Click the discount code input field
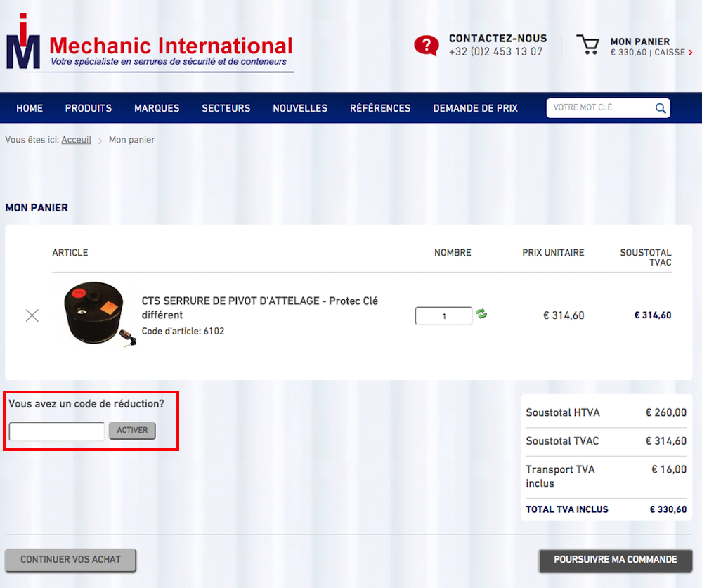The width and height of the screenshot is (702, 588). (57, 431)
